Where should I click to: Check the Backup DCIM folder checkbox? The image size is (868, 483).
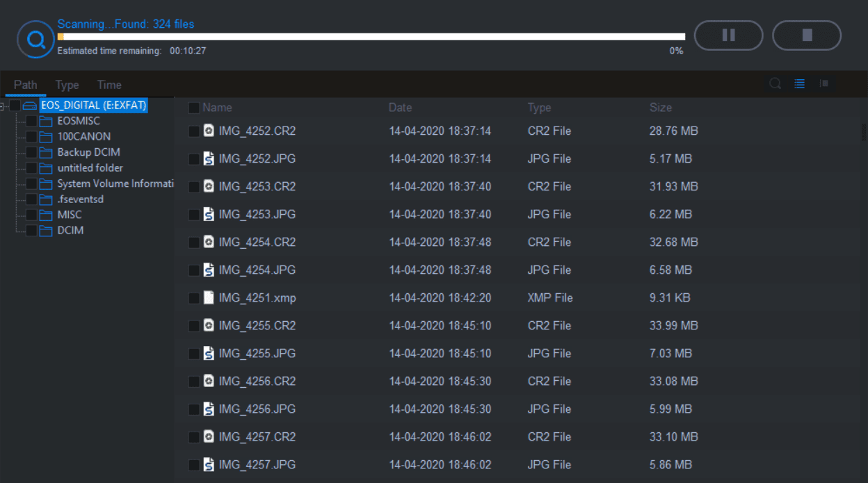coord(31,152)
